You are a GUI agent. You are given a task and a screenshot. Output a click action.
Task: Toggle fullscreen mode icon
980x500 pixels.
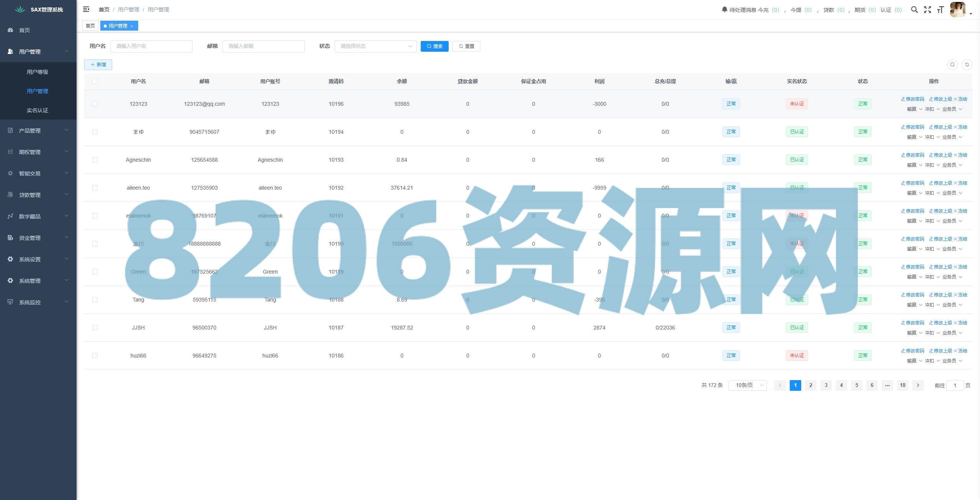tap(927, 10)
